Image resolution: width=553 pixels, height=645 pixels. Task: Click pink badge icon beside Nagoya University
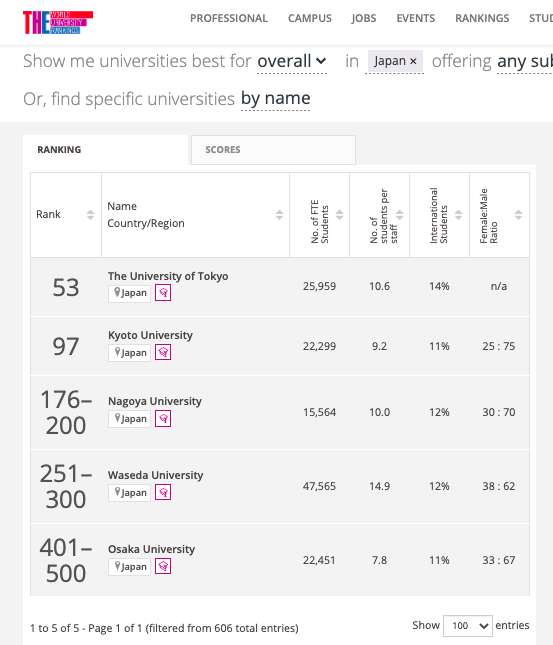(x=163, y=419)
